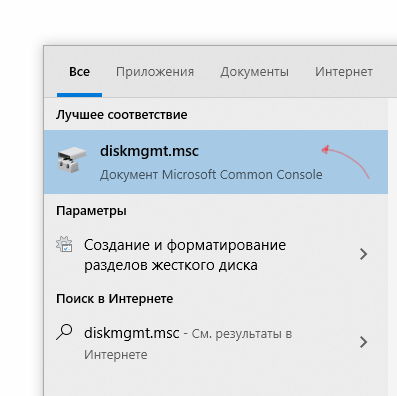Expand chevron for diskmgmt.msc web results
The height and width of the screenshot is (396, 397).
(x=364, y=342)
